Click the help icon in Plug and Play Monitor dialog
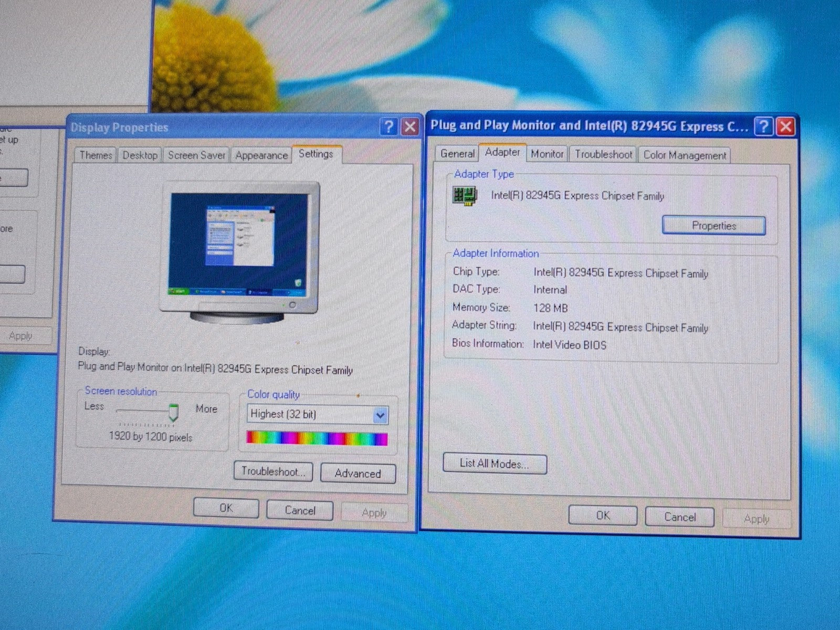This screenshot has width=840, height=630. 764,126
